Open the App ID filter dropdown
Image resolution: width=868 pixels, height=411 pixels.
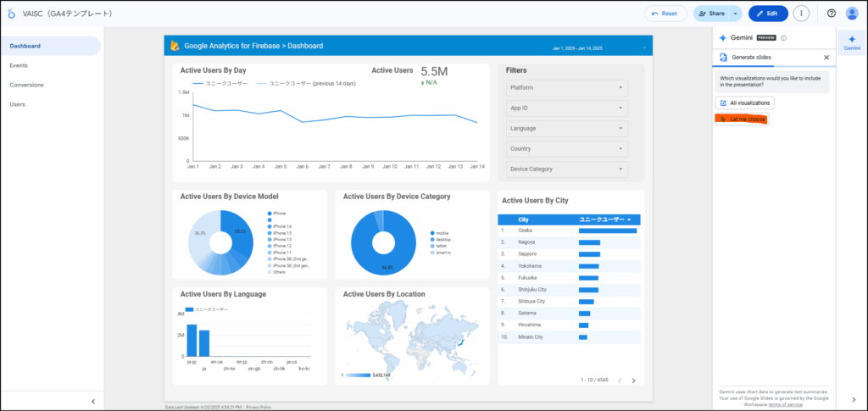567,108
